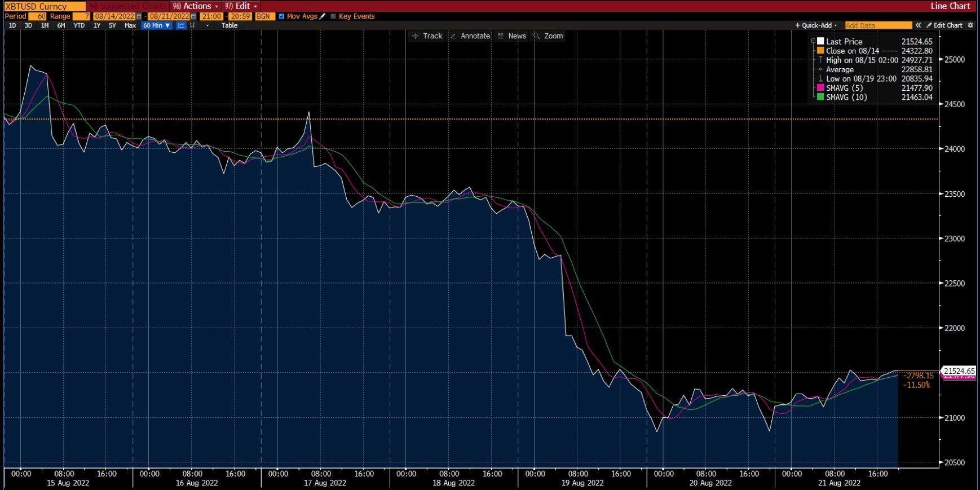Select the YTD range button
The width and height of the screenshot is (980, 490).
[79, 25]
